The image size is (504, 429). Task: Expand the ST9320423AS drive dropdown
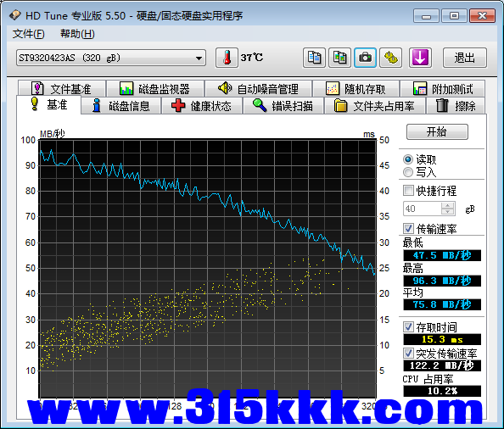111,58
